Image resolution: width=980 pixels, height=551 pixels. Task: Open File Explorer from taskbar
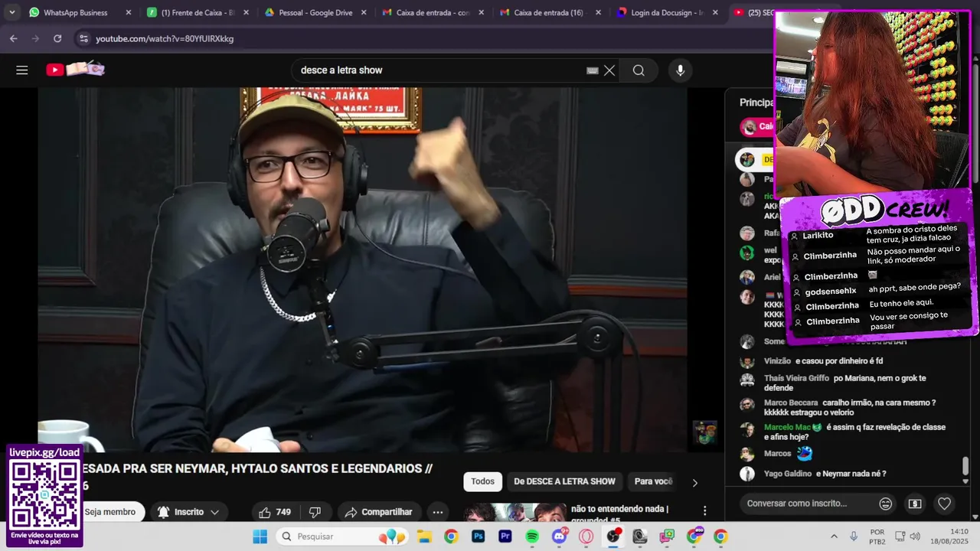[423, 536]
